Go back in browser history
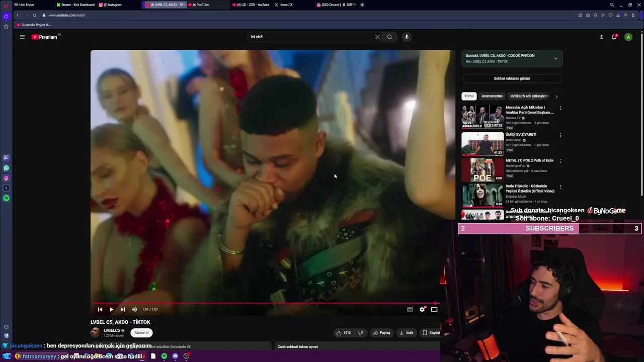Image resolution: width=644 pixels, height=362 pixels. (18, 15)
